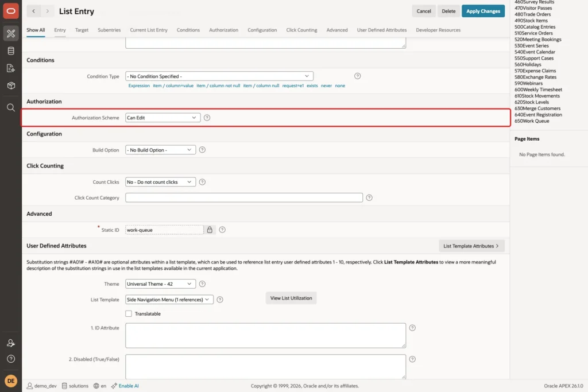Show help for Theme field

(202, 284)
